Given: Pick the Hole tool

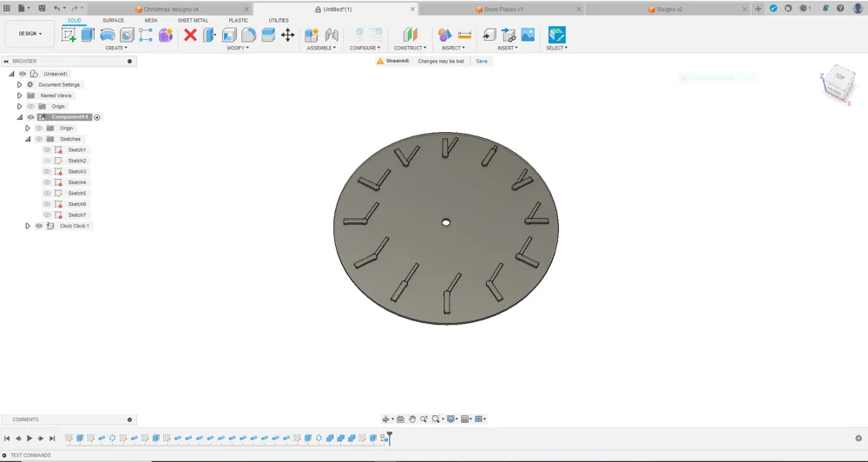Looking at the screenshot, I should click(127, 35).
